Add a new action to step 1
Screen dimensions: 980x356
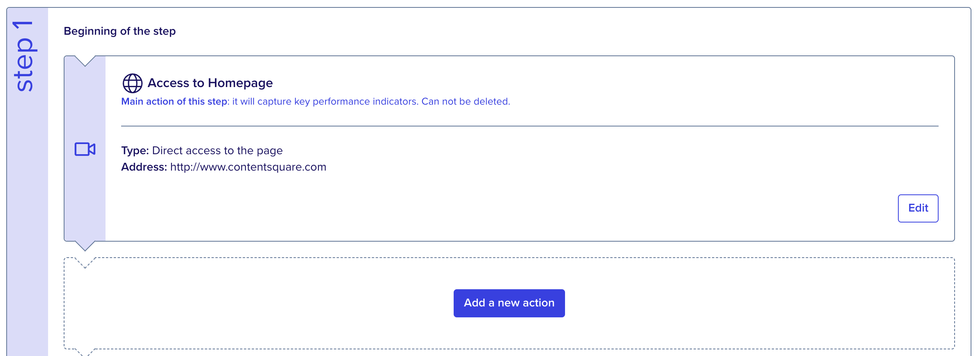[x=509, y=303]
